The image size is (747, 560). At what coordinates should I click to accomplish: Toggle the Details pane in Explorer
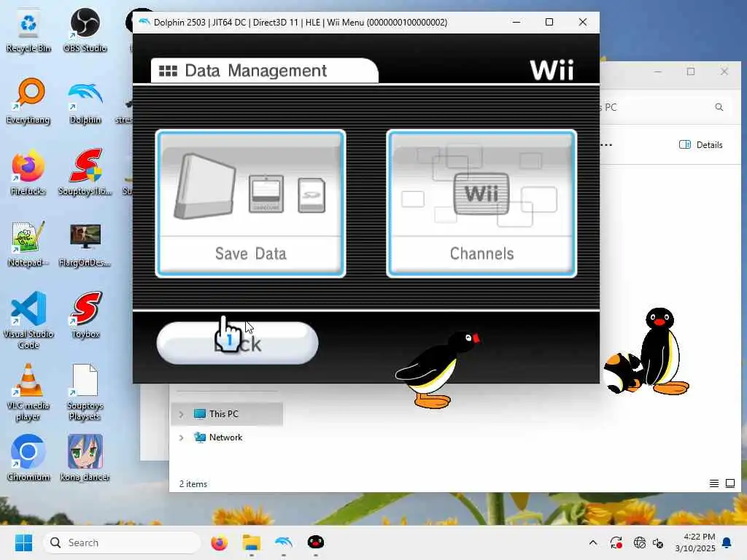point(700,145)
